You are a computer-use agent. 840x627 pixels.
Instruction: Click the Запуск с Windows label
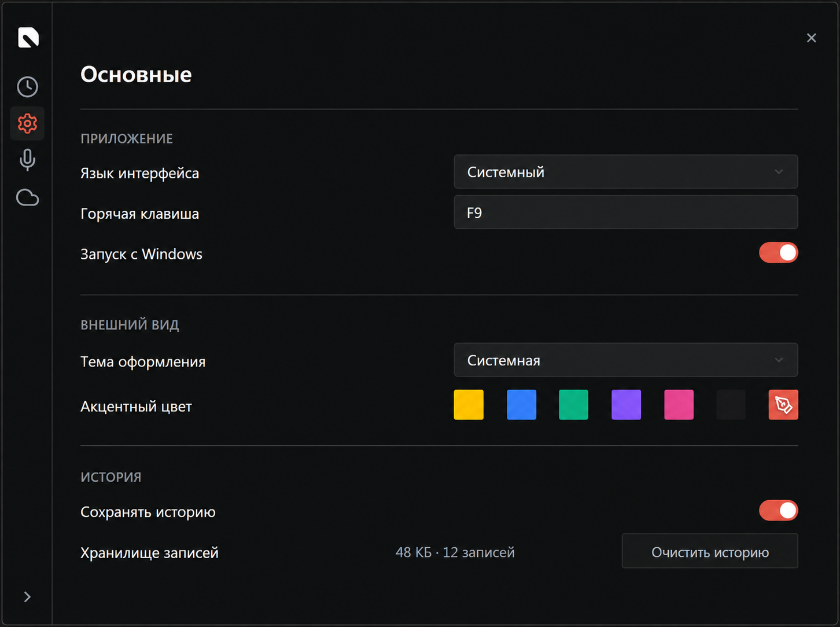(x=141, y=254)
